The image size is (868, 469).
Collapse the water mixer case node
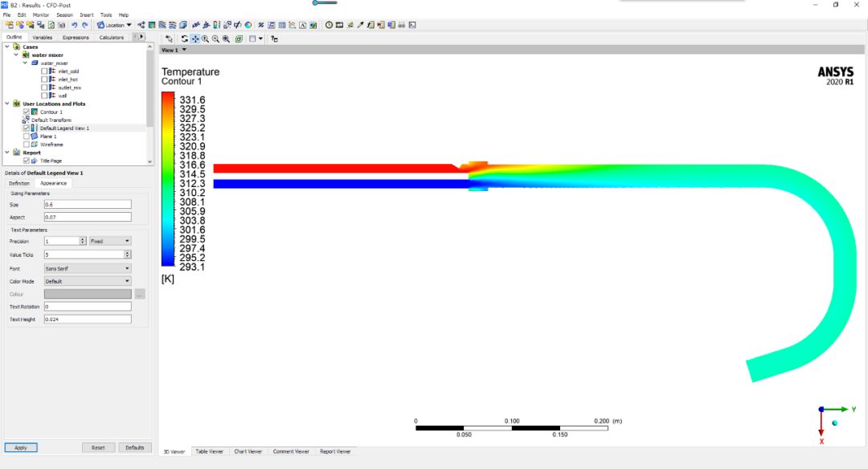click(16, 55)
